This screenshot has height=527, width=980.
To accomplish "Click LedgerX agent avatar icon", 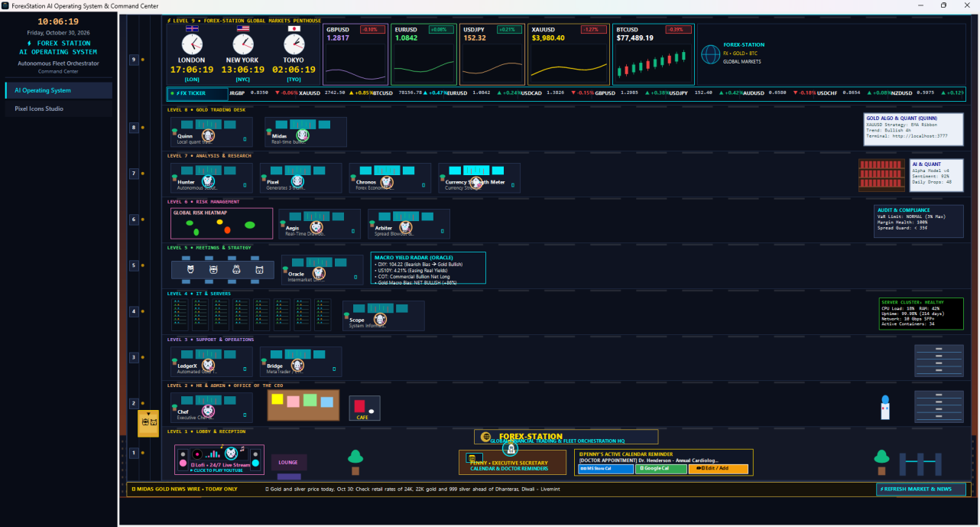I will pos(208,366).
